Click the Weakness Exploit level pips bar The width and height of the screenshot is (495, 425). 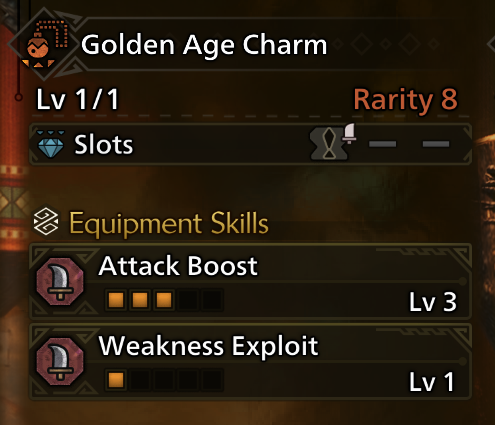(164, 380)
